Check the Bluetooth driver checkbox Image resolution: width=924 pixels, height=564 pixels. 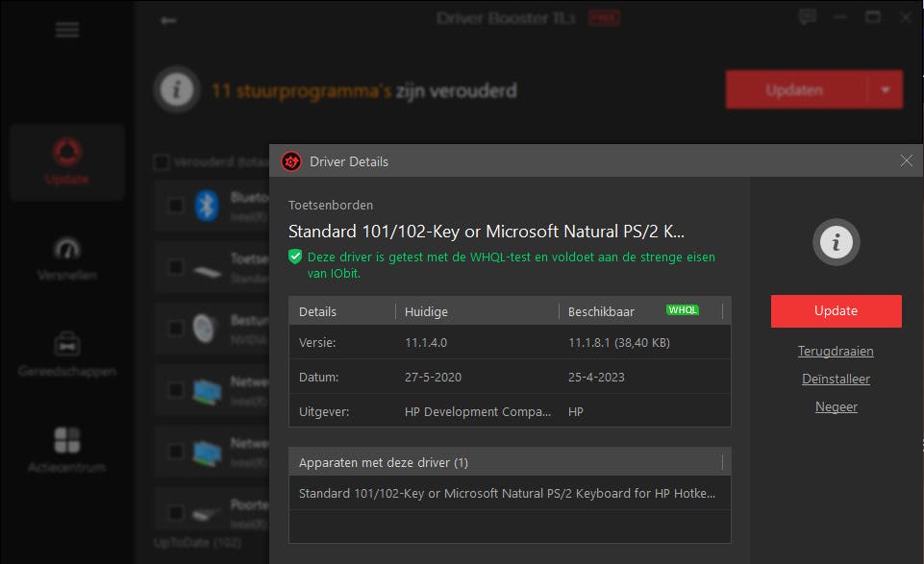coord(176,205)
